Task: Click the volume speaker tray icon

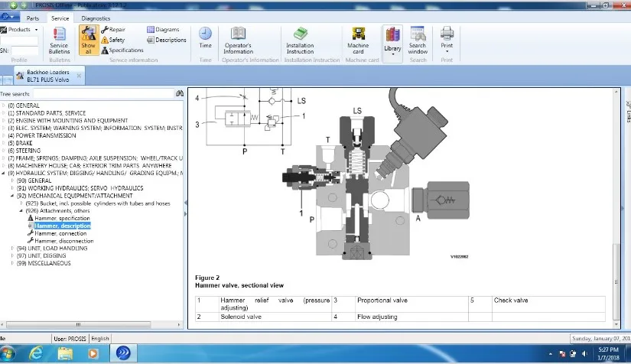Action: (584, 354)
